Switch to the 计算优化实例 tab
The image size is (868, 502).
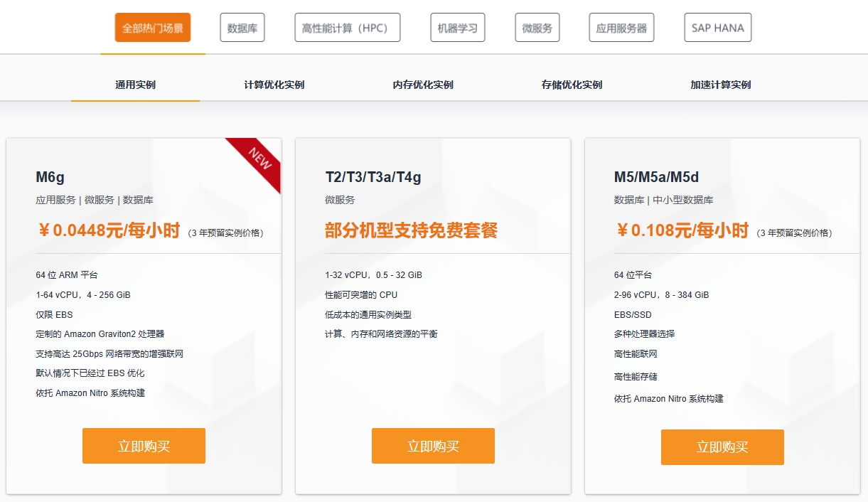point(273,84)
